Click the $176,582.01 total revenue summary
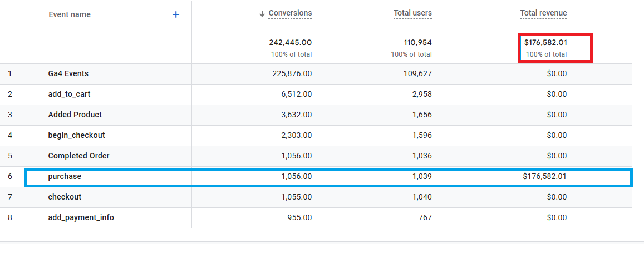This screenshot has width=644, height=278. [545, 42]
